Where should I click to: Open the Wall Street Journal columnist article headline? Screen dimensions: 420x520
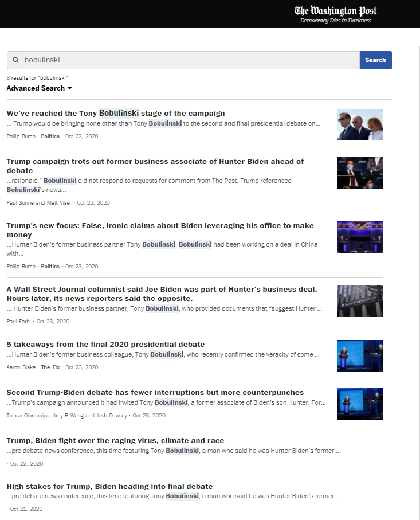(x=162, y=294)
